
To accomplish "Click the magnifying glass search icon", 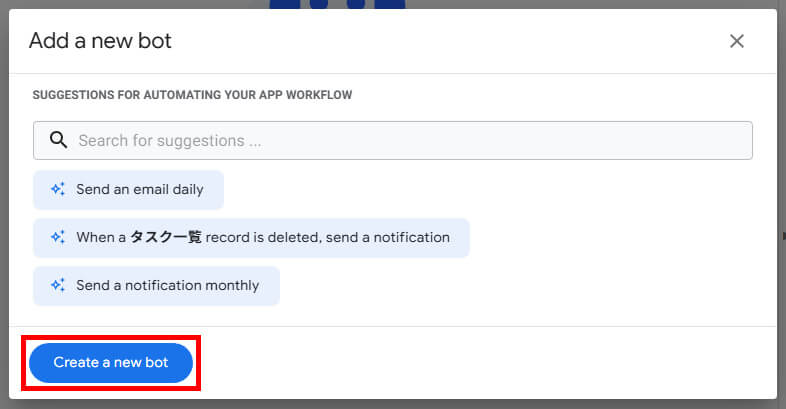I will 57,140.
